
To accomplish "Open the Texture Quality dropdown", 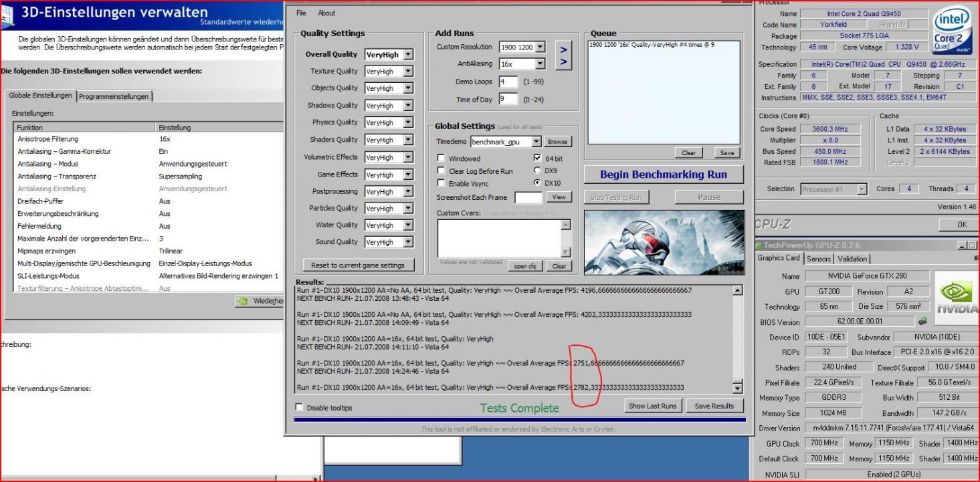I will pos(408,72).
